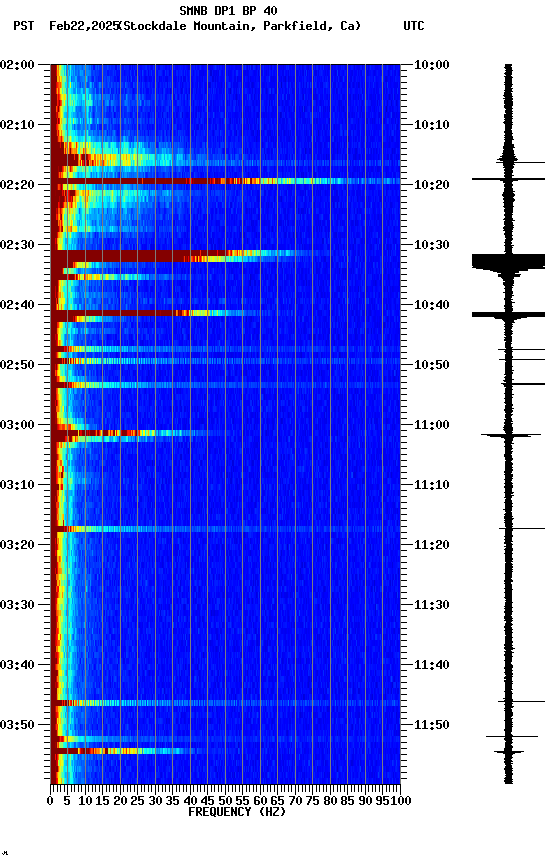Click the 03:30 PST time label

[x=17, y=605]
